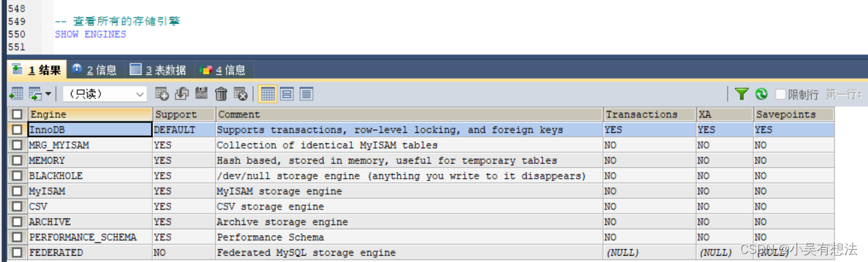Open the 1 结果 tab

[x=37, y=70]
